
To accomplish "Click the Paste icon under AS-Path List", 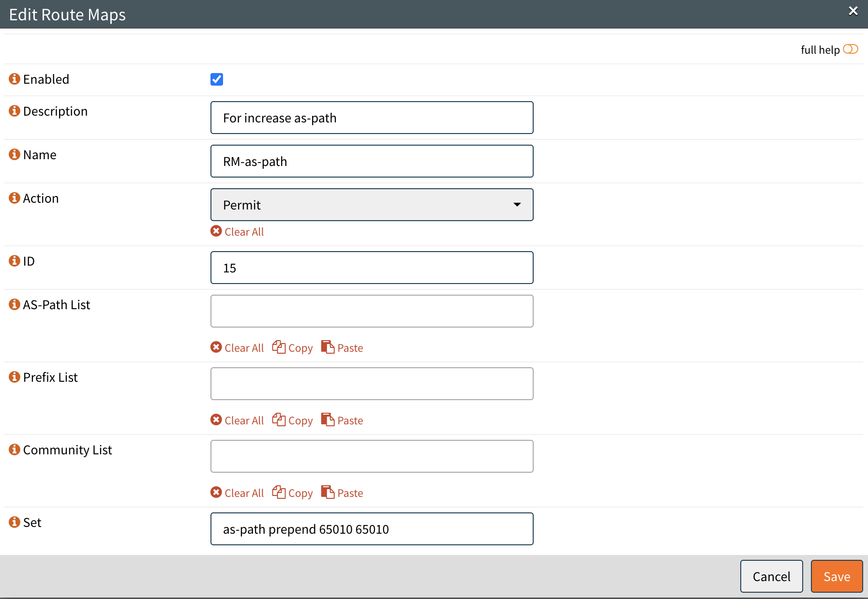I will pos(328,347).
